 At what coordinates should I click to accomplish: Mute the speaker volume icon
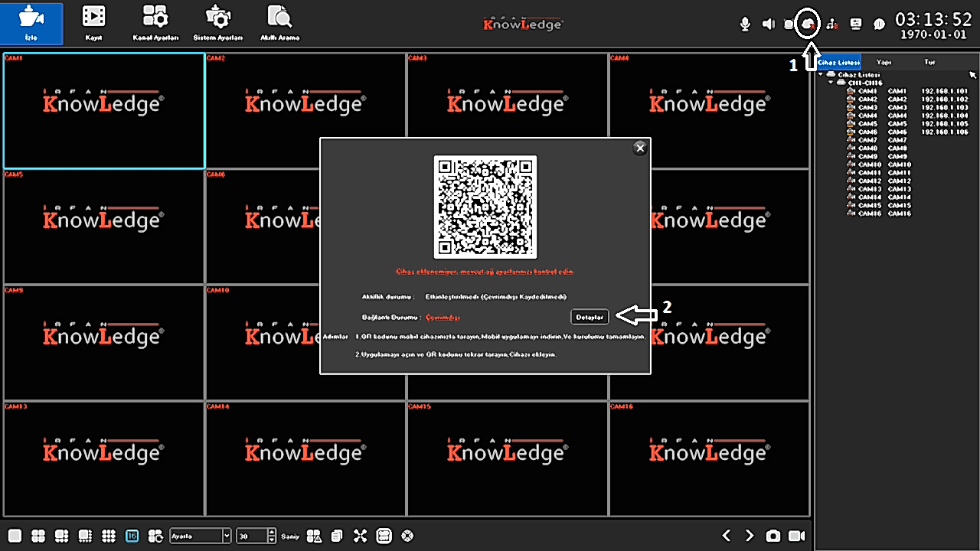click(769, 24)
